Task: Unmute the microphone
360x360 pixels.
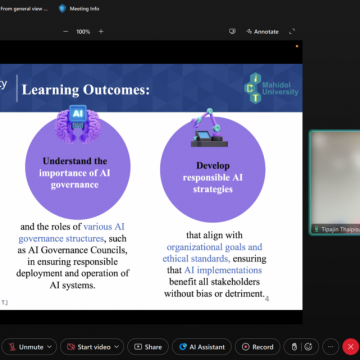Action: tap(26, 347)
